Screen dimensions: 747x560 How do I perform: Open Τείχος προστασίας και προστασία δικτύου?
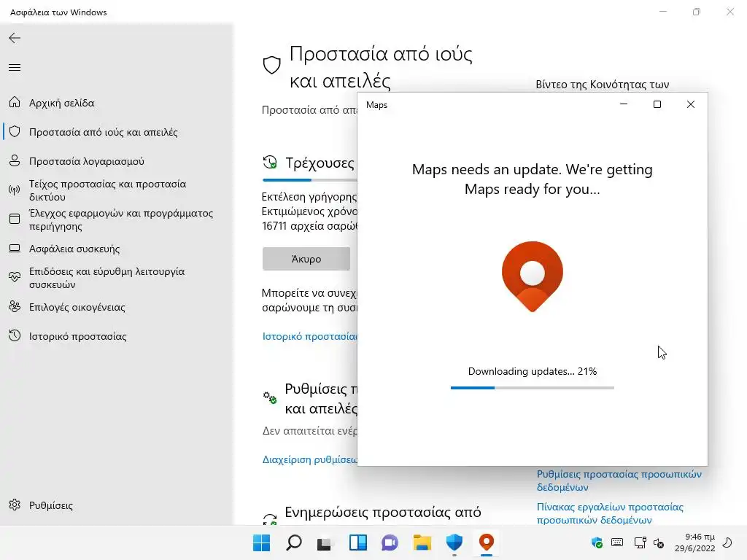(107, 190)
